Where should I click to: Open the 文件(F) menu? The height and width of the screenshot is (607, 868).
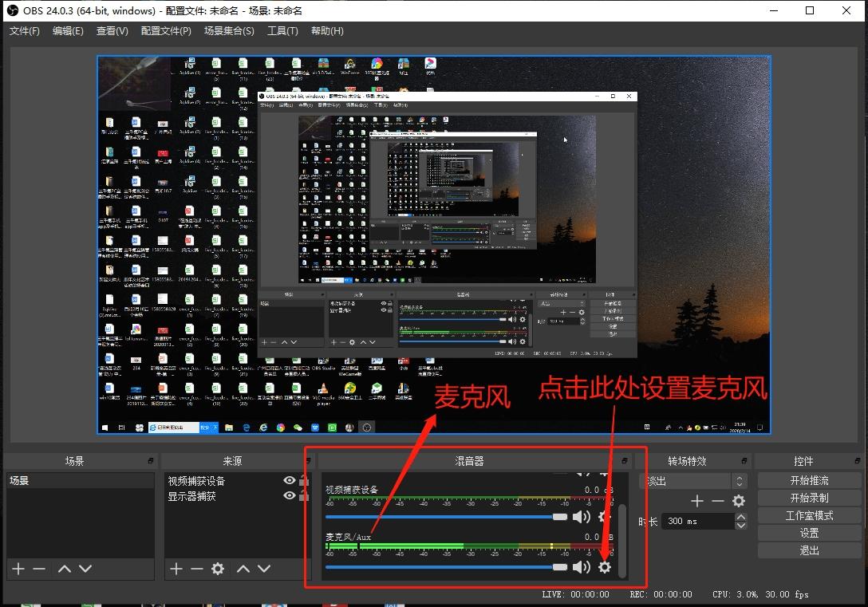25,31
